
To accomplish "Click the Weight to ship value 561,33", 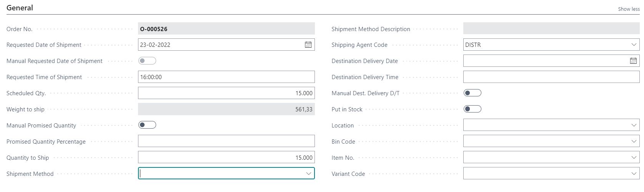I will pyautogui.click(x=304, y=109).
